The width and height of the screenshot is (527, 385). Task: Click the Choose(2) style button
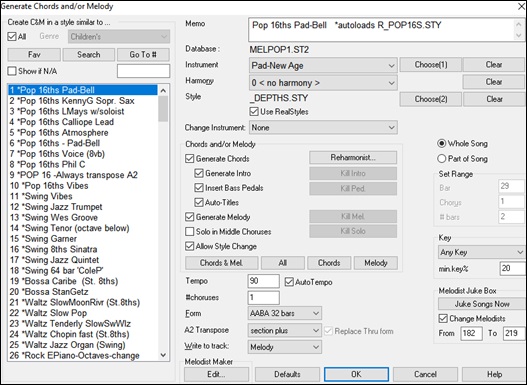click(431, 99)
